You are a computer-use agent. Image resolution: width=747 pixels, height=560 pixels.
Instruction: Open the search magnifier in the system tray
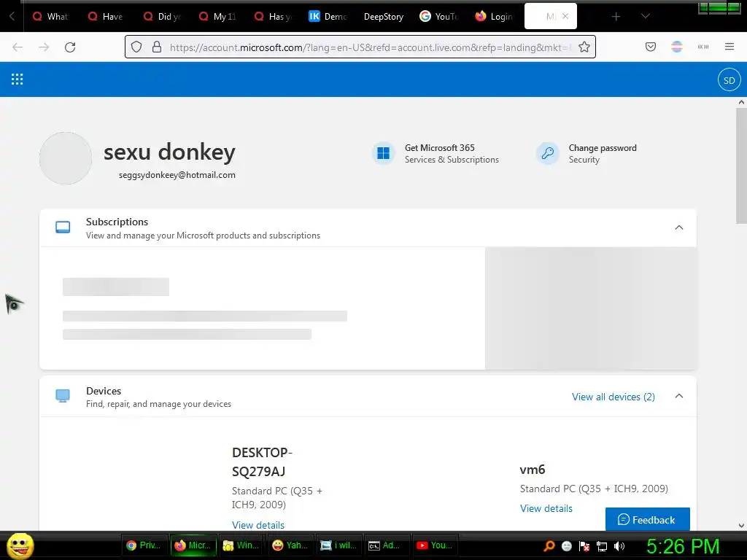point(549,545)
